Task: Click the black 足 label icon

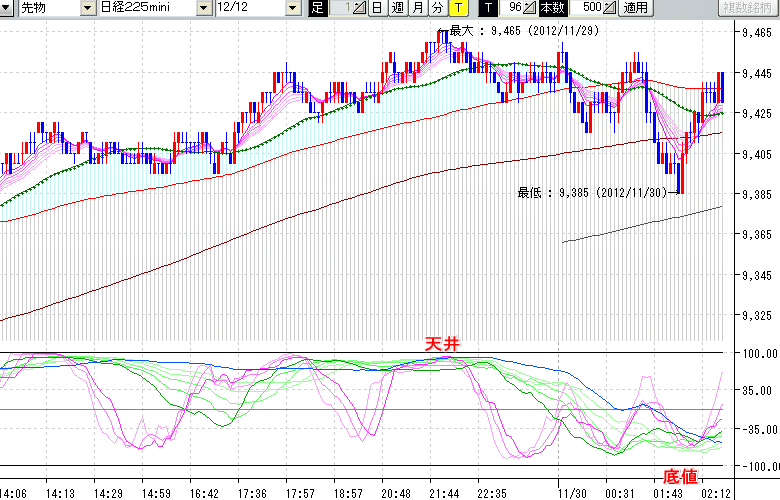Action: (317, 8)
